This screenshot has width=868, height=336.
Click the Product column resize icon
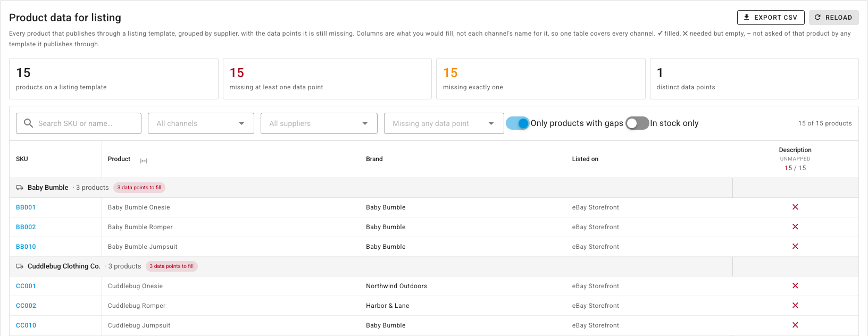(144, 161)
